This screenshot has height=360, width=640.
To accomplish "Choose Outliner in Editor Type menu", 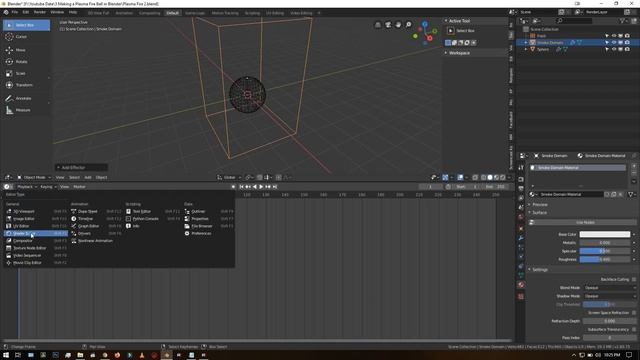I will pos(209,211).
